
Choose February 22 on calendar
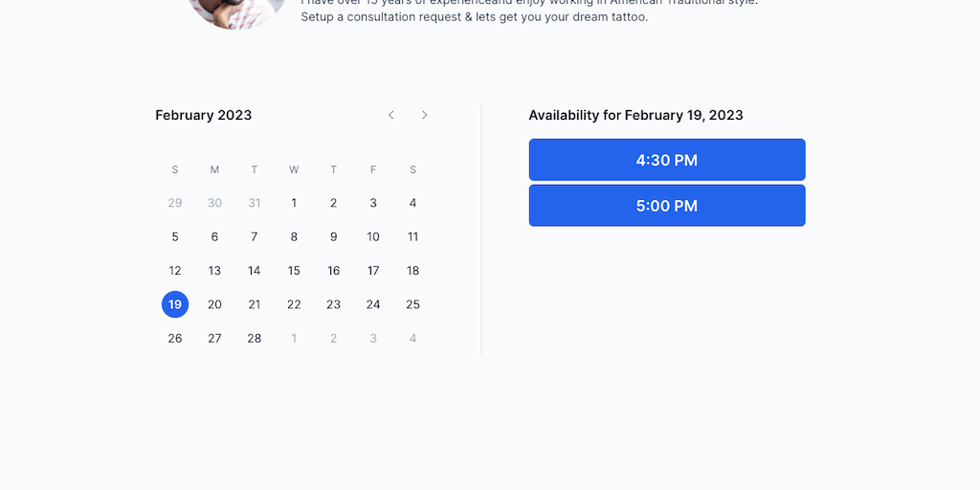pyautogui.click(x=294, y=304)
